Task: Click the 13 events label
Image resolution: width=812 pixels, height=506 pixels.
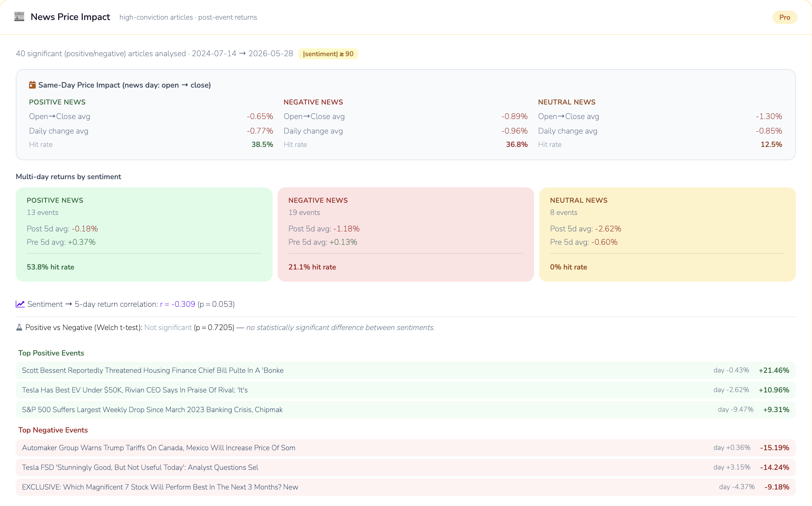Action: 42,213
